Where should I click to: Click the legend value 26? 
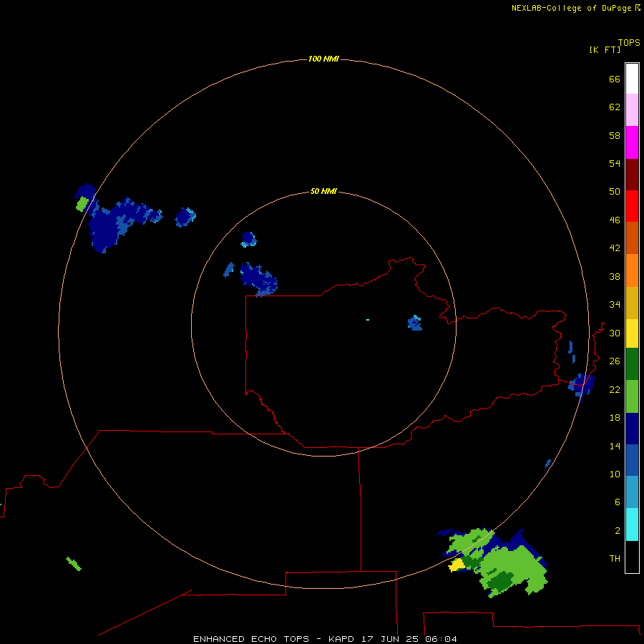[x=615, y=361]
